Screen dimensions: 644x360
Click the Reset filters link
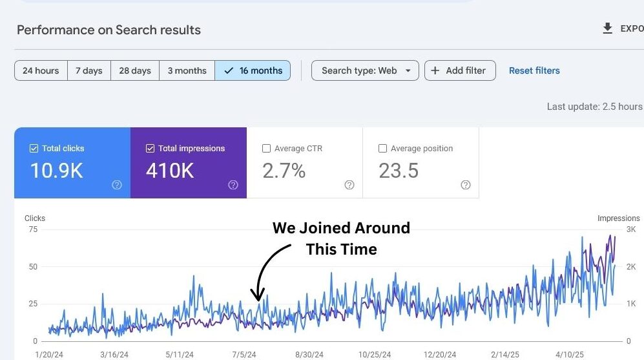pos(534,70)
